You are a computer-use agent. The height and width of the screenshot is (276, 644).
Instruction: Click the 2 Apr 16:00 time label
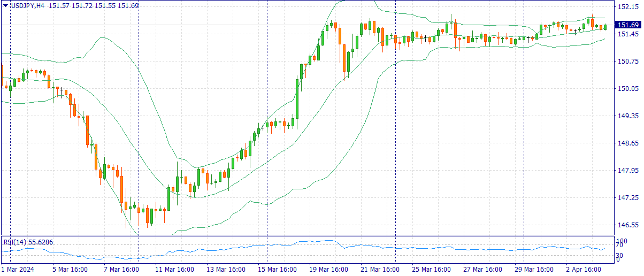tap(583, 270)
